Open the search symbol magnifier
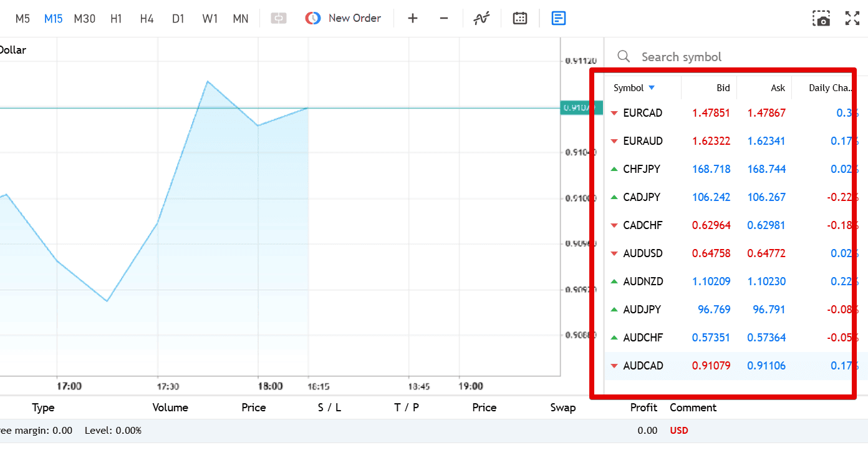This screenshot has height=450, width=868. tap(623, 56)
